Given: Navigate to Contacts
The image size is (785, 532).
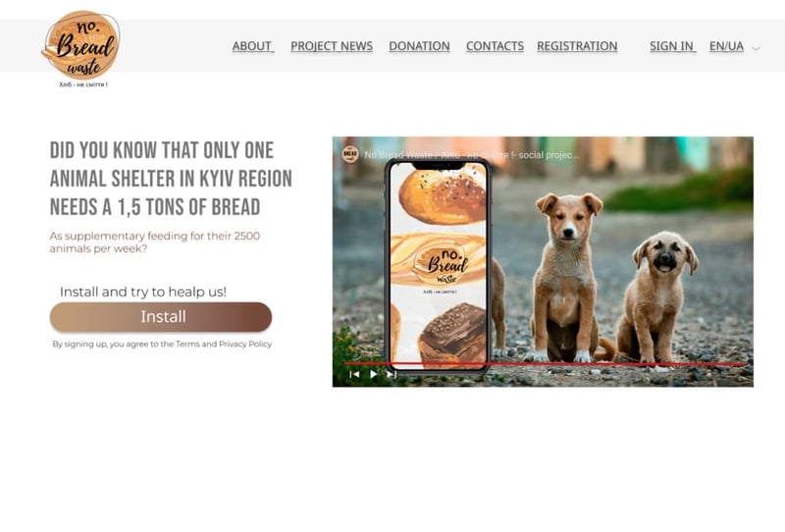Looking at the screenshot, I should tap(495, 46).
